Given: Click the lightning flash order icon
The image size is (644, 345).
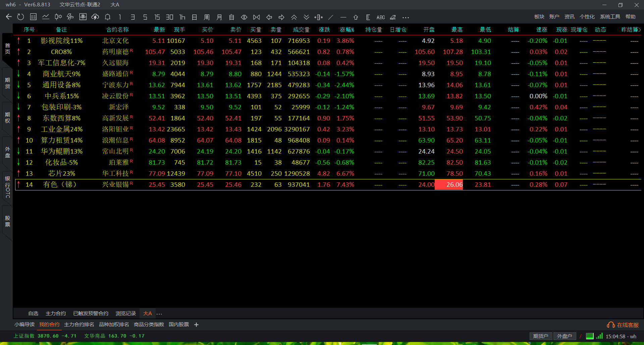Looking at the screenshot, I should (x=70, y=17).
